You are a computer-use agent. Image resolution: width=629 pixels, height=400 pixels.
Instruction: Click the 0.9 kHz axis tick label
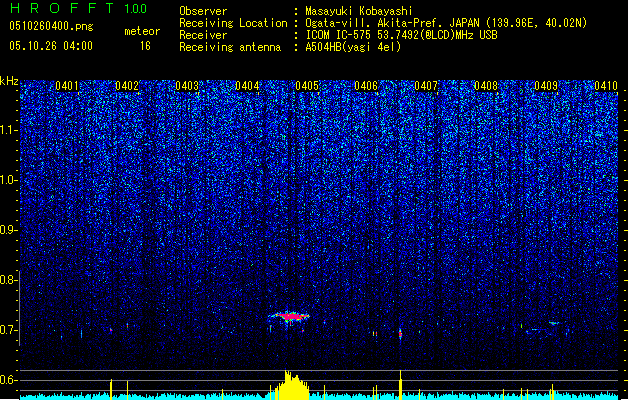[x=9, y=230]
